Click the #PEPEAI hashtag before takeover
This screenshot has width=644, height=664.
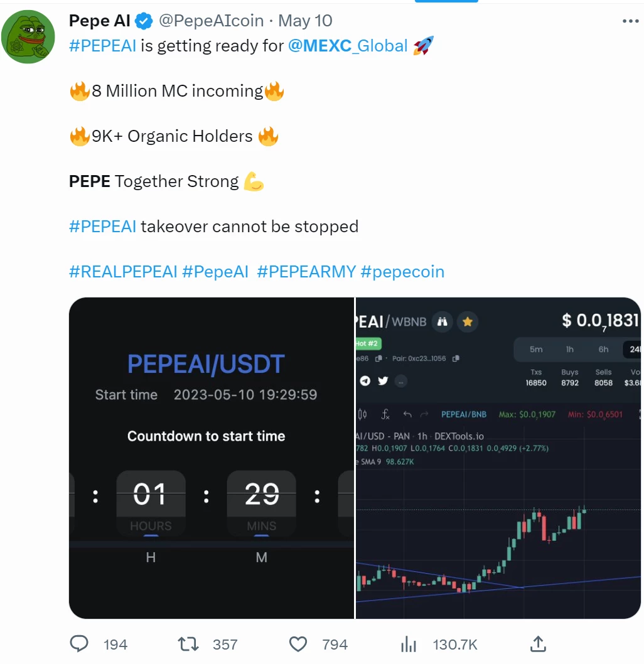pos(102,227)
